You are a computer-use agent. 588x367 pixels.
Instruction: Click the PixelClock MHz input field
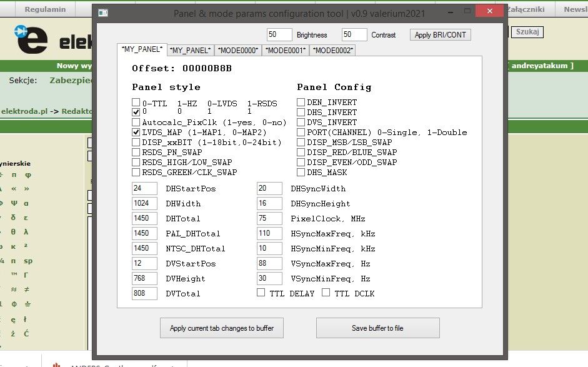(269, 218)
